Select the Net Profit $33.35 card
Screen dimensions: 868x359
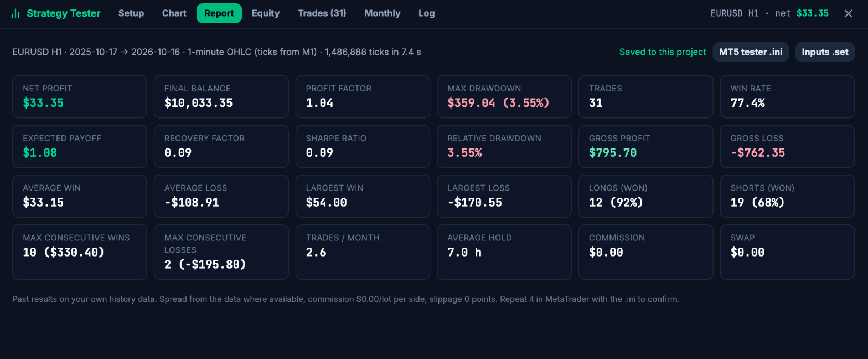80,96
